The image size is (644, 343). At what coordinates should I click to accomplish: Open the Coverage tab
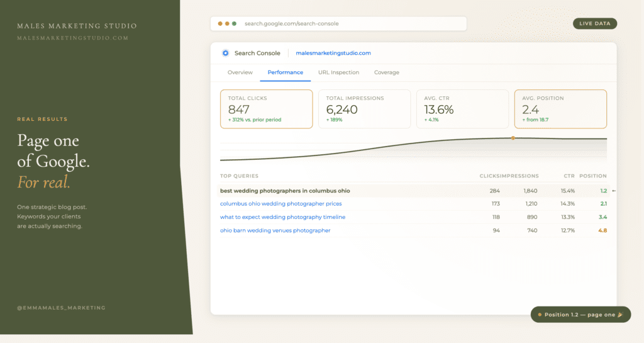(x=387, y=72)
